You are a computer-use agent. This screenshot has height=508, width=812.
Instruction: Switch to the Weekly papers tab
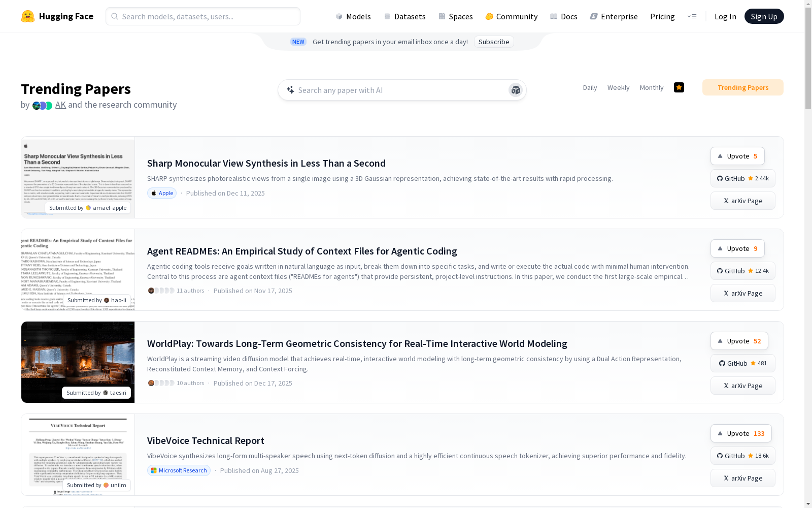618,87
